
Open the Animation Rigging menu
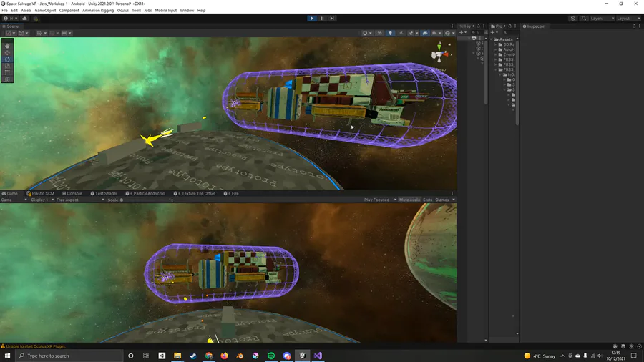pos(98,11)
